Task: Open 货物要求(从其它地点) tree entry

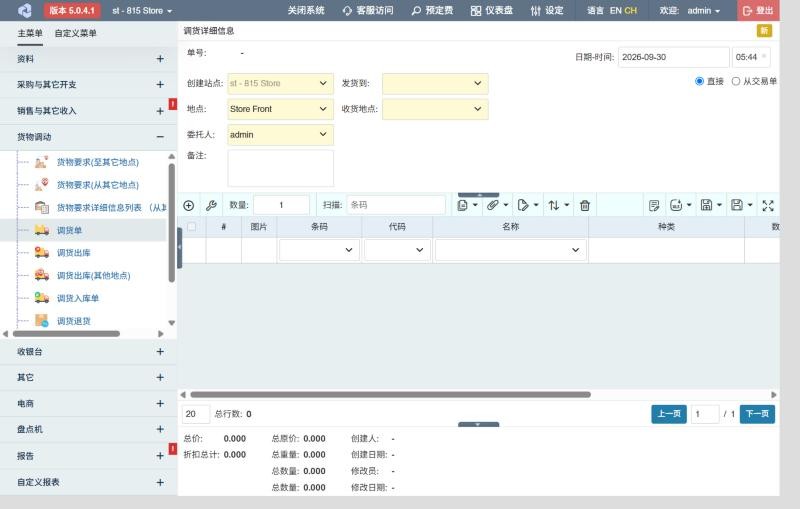Action: click(97, 185)
